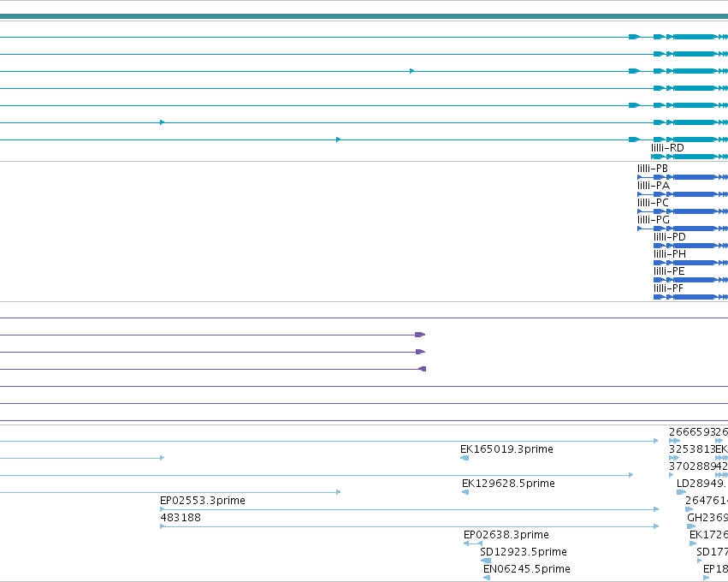Click the left-pointing purple exon block

coord(422,369)
